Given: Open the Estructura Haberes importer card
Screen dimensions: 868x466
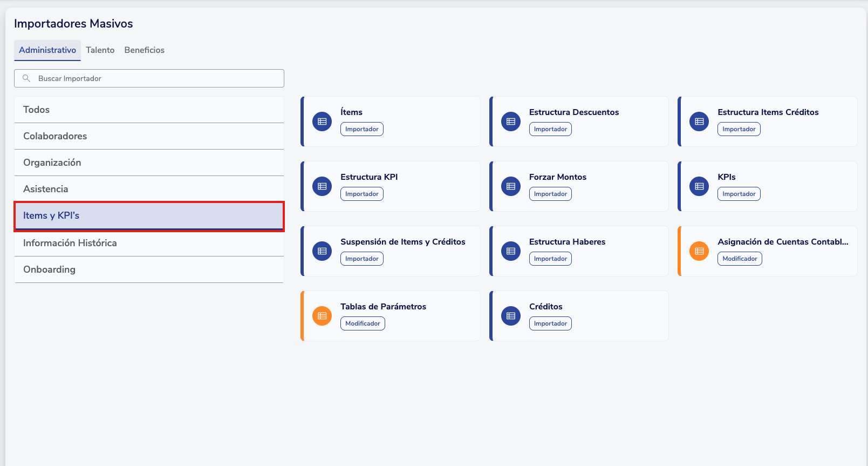Looking at the screenshot, I should pos(579,251).
